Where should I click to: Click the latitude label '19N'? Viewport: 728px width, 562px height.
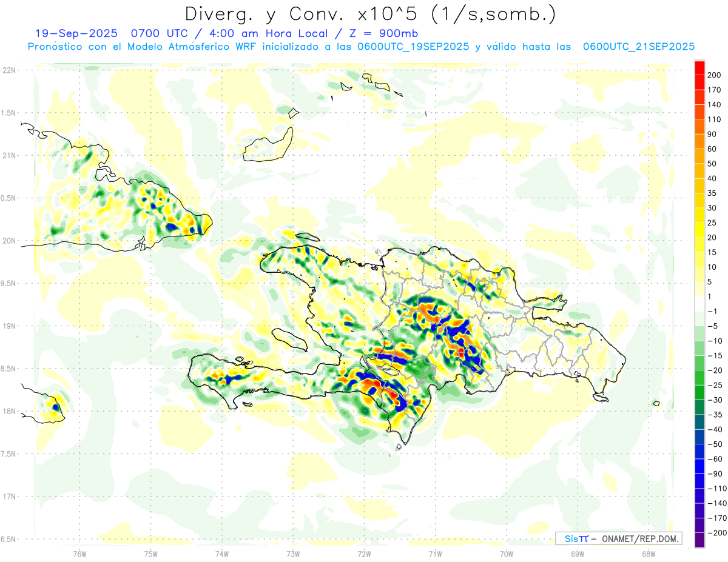pyautogui.click(x=8, y=326)
